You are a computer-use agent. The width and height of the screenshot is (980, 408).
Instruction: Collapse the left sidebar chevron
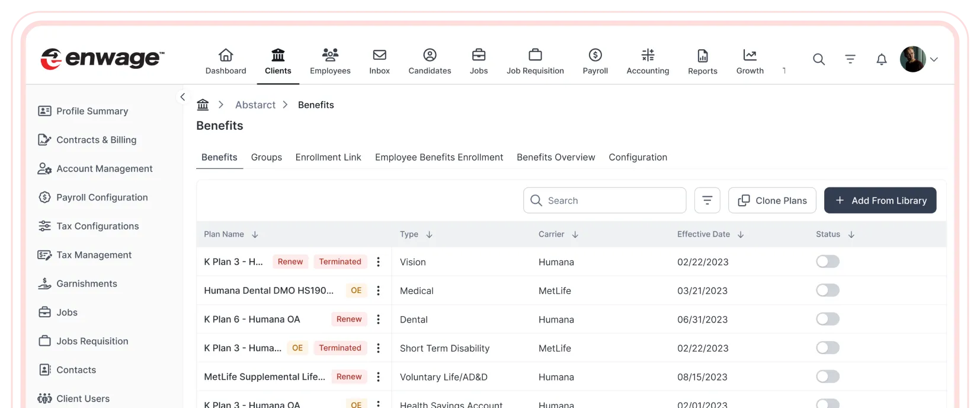pos(182,97)
